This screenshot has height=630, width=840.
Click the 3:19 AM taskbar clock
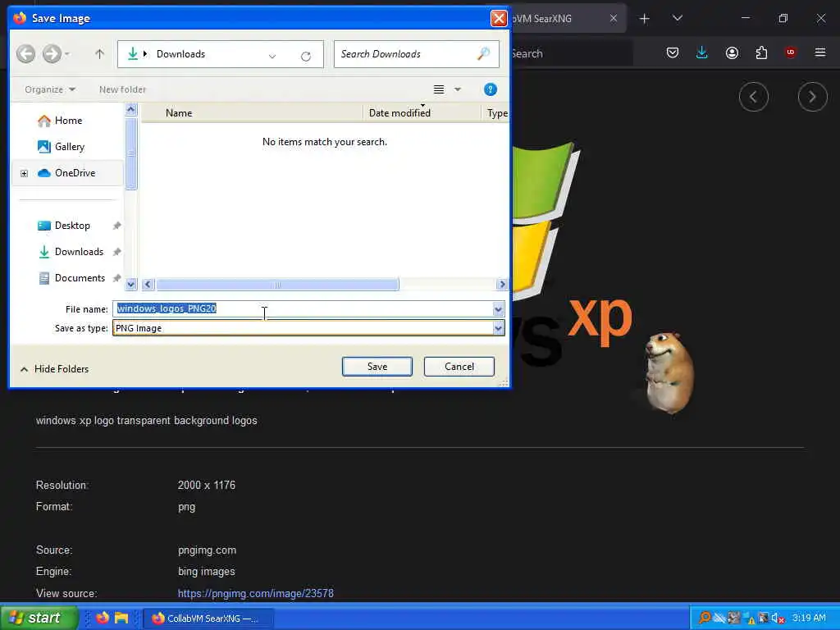809,619
